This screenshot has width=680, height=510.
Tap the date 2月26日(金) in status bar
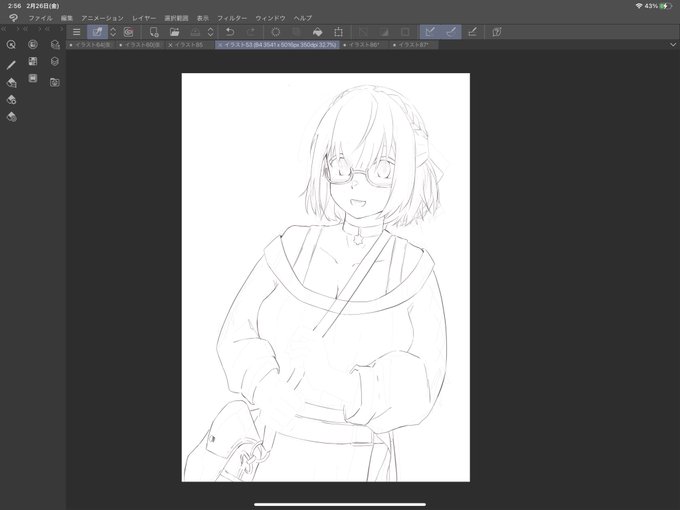click(x=42, y=6)
